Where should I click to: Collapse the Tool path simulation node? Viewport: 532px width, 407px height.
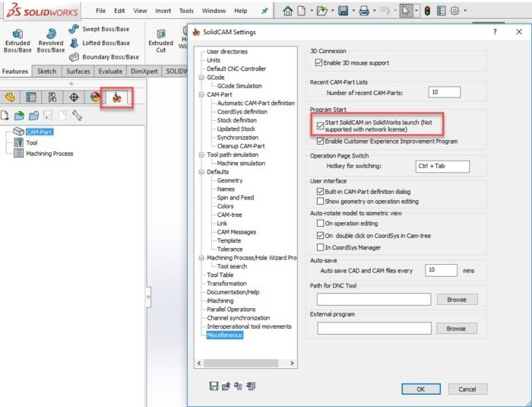(201, 154)
